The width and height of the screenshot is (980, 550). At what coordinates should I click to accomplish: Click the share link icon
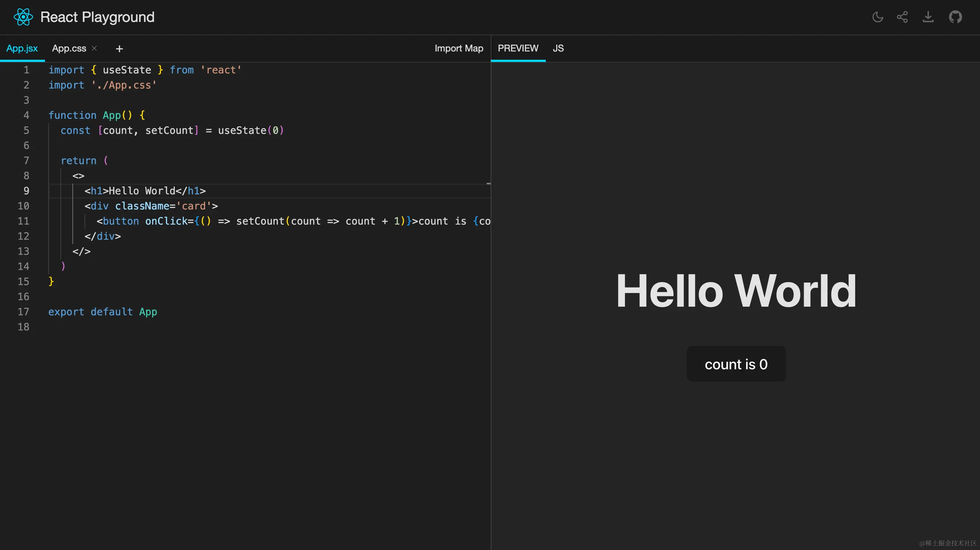pyautogui.click(x=902, y=17)
